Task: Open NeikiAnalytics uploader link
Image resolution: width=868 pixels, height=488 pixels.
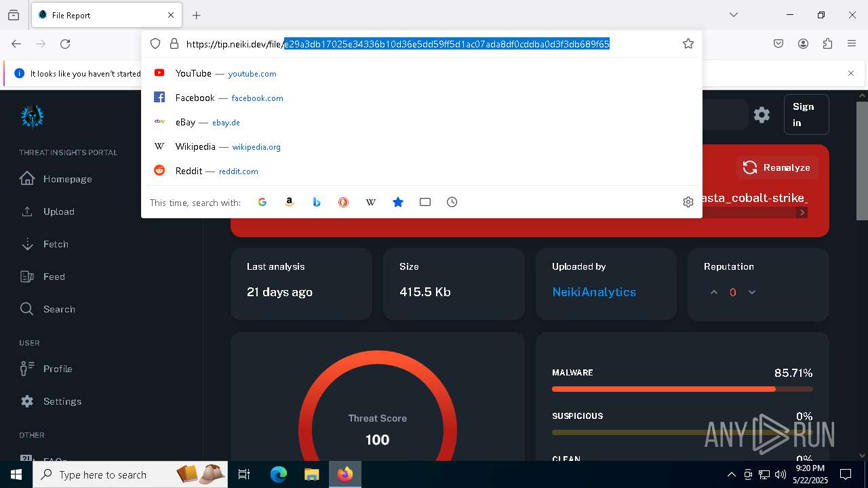Action: [x=594, y=292]
